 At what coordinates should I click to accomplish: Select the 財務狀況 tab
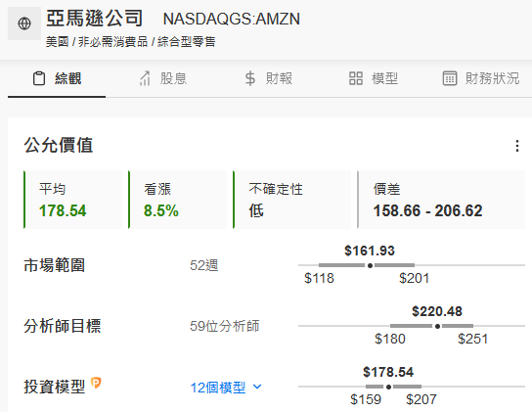tap(481, 79)
